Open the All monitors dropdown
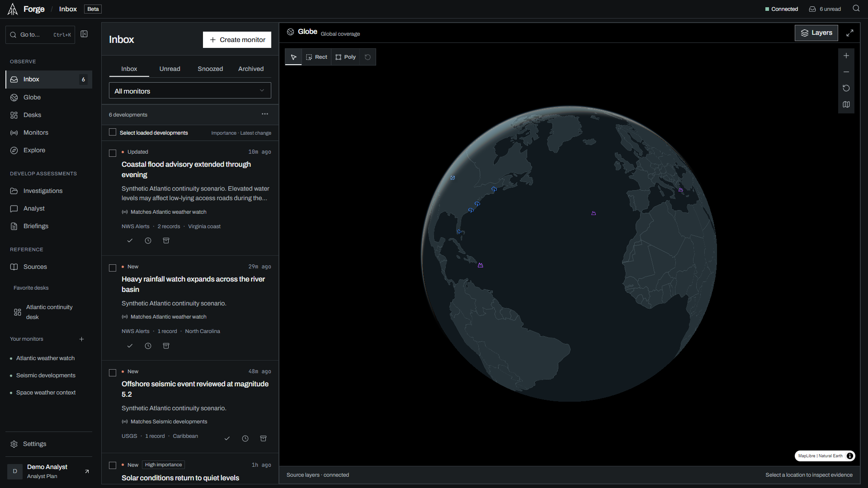The height and width of the screenshot is (488, 868). [190, 91]
